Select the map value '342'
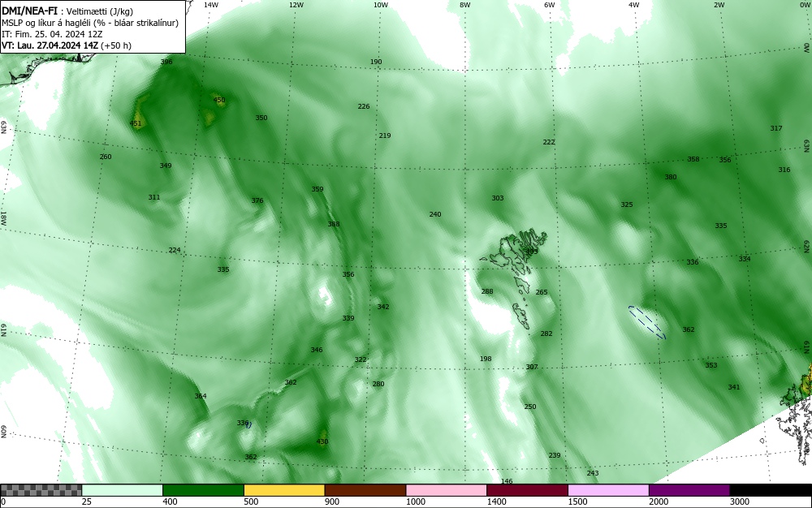Image resolution: width=812 pixels, height=508 pixels. (383, 307)
